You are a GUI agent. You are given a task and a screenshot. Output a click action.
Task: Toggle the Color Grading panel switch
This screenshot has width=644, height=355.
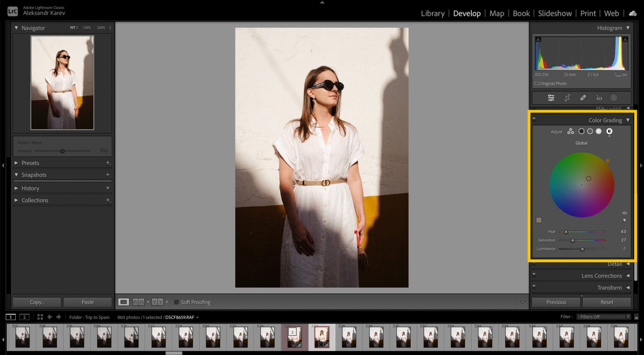point(534,119)
